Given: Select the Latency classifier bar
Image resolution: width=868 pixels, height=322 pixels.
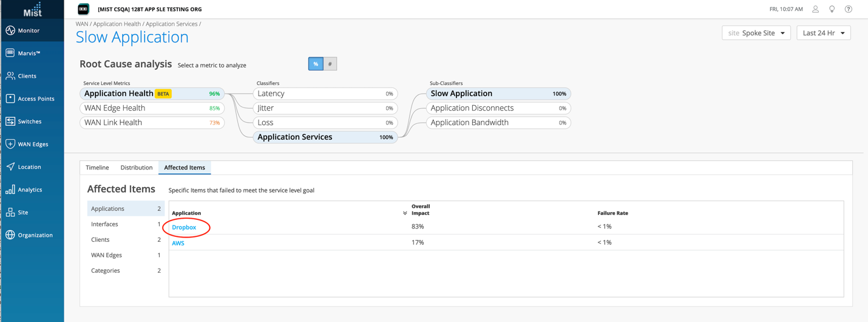Looking at the screenshot, I should coord(325,94).
